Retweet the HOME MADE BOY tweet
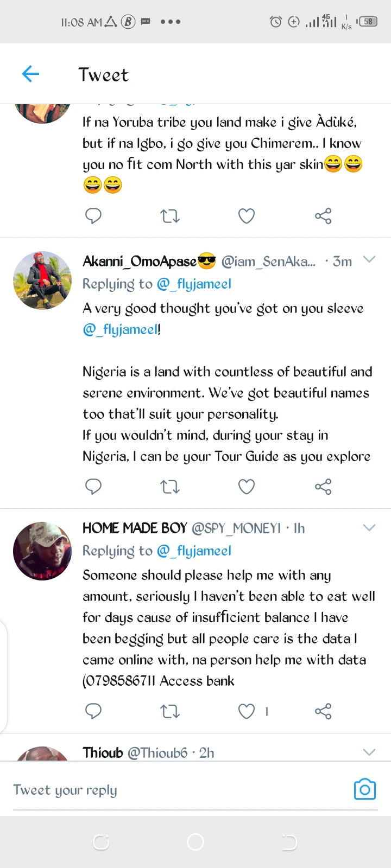391x868 pixels. [x=170, y=711]
